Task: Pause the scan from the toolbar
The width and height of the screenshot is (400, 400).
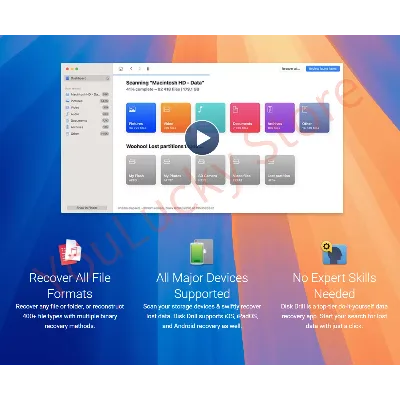Action: coord(148,69)
